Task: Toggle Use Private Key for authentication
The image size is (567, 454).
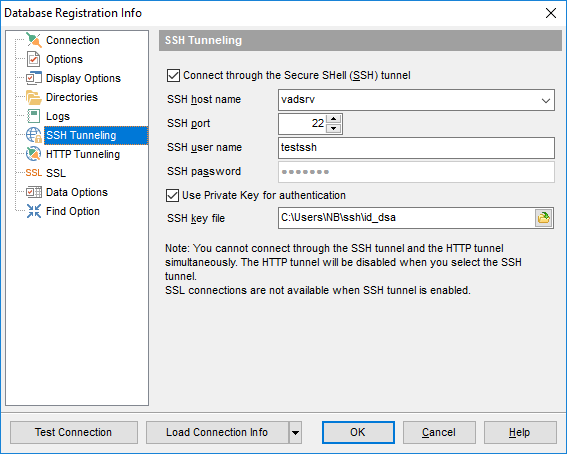Action: pos(172,196)
